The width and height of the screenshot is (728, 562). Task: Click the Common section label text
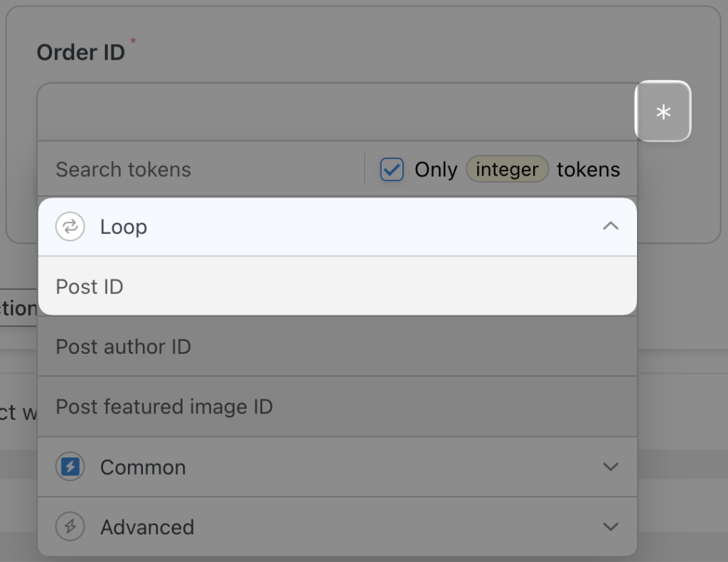tap(143, 467)
